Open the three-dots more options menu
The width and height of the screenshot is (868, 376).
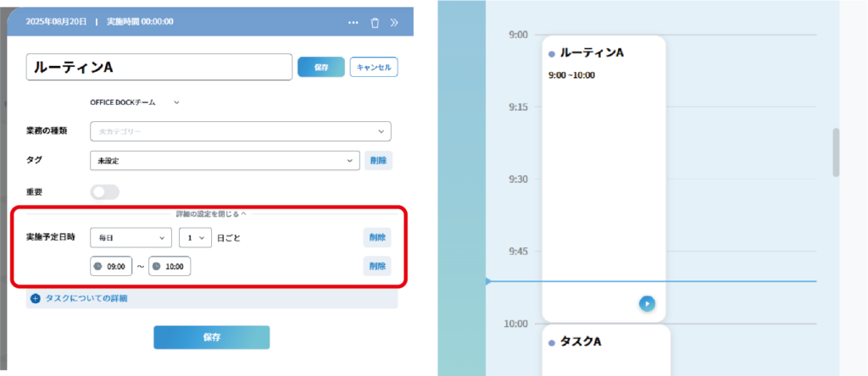coord(353,22)
